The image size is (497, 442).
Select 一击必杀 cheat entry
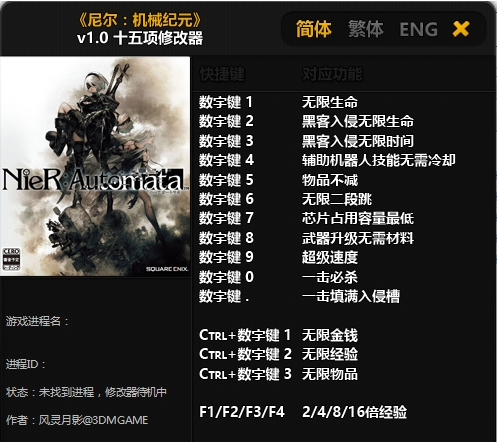[329, 277]
